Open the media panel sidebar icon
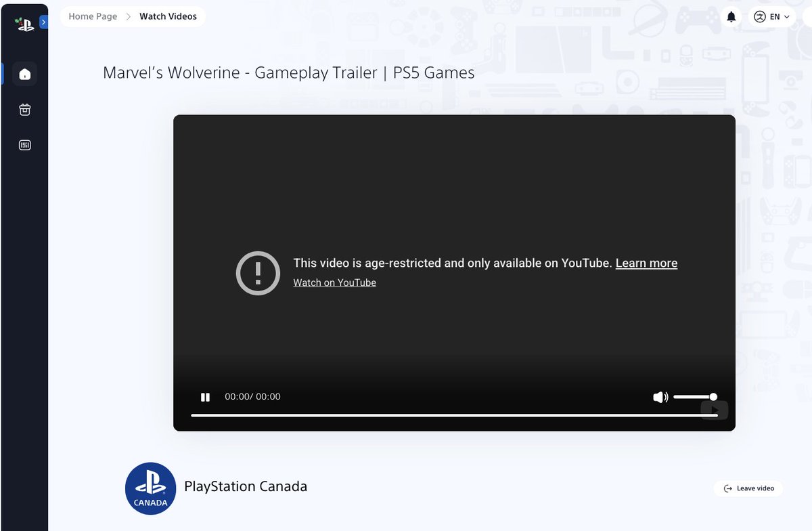Viewport: 812px width, 531px height. (x=25, y=145)
